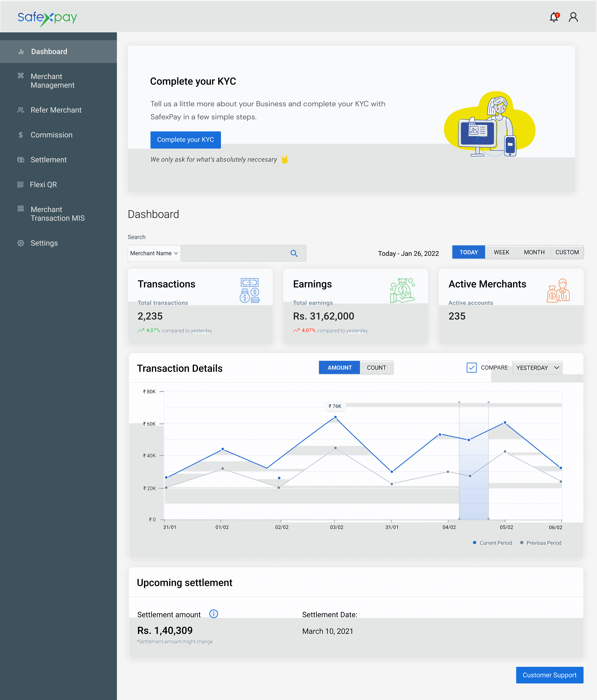The width and height of the screenshot is (597, 700).
Task: Click the 235 active accounts value
Action: 457,316
